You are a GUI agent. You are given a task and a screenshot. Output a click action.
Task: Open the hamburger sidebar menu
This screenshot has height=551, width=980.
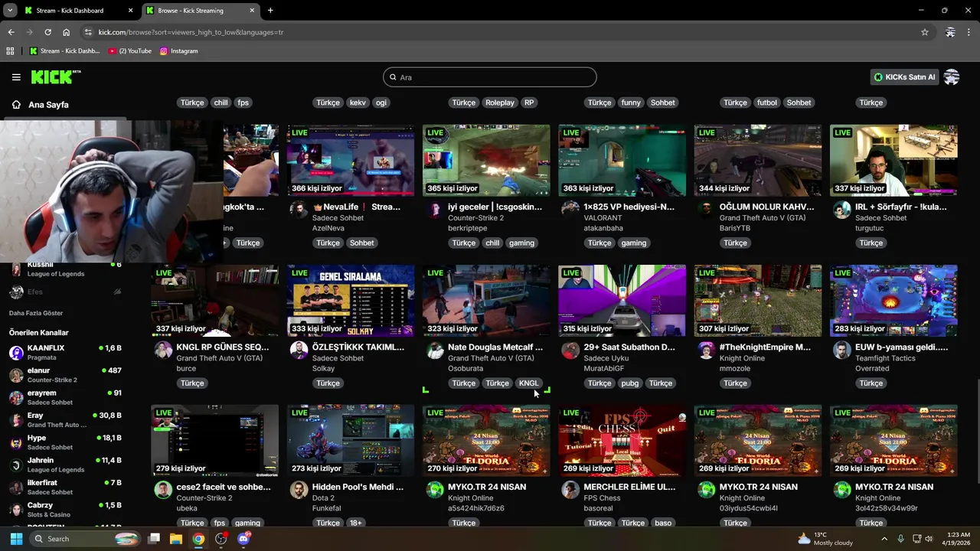(16, 77)
